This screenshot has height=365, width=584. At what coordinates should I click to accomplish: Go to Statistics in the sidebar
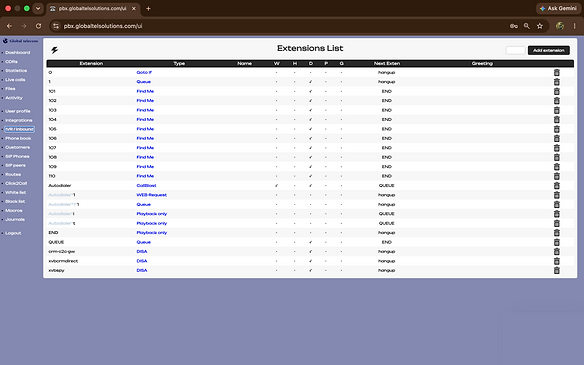16,71
